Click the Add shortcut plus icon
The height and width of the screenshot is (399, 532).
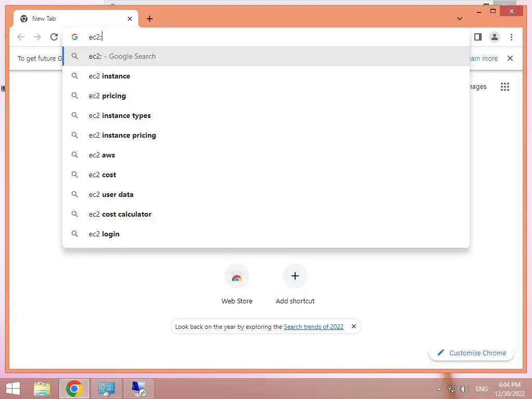click(295, 276)
